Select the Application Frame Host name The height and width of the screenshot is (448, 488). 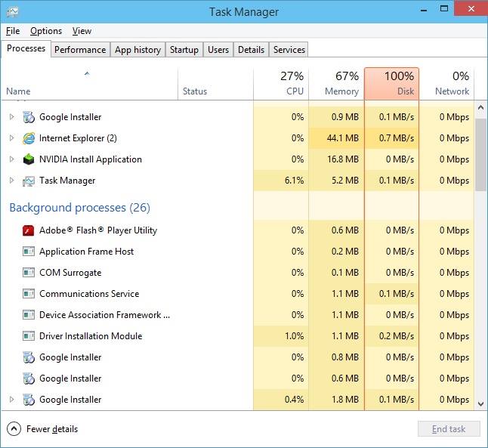pos(87,252)
